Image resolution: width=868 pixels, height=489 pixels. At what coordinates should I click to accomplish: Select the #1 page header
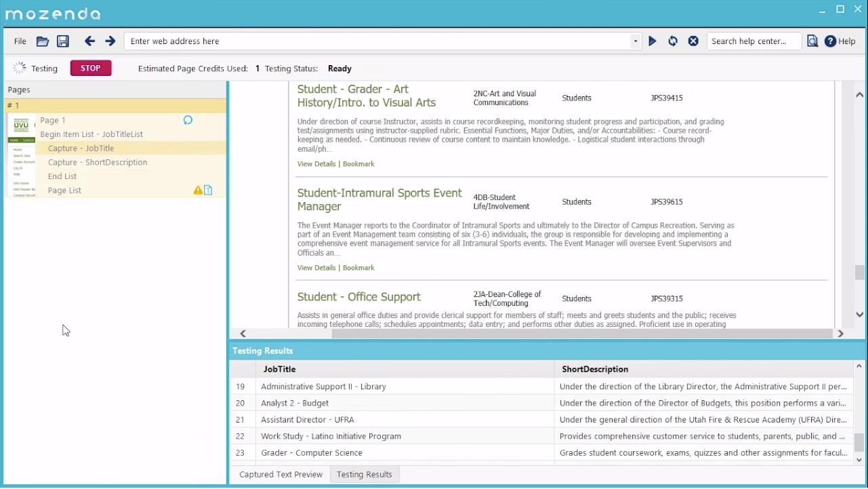point(115,105)
